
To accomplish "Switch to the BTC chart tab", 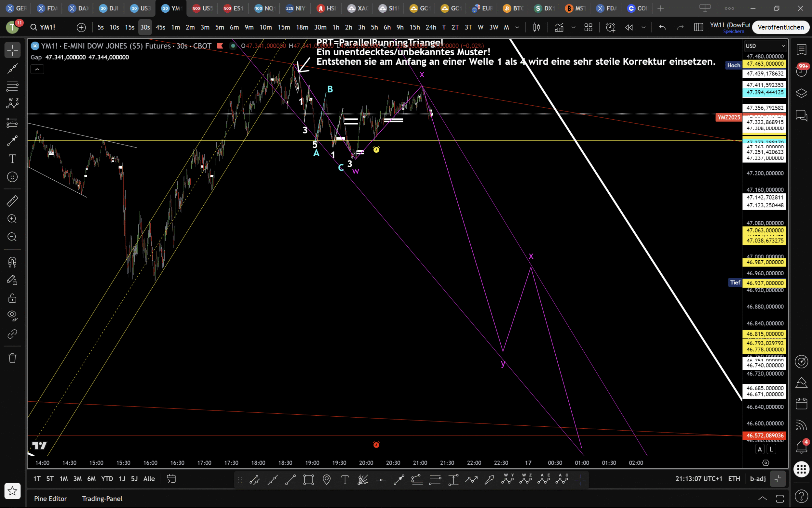I will coord(513,8).
